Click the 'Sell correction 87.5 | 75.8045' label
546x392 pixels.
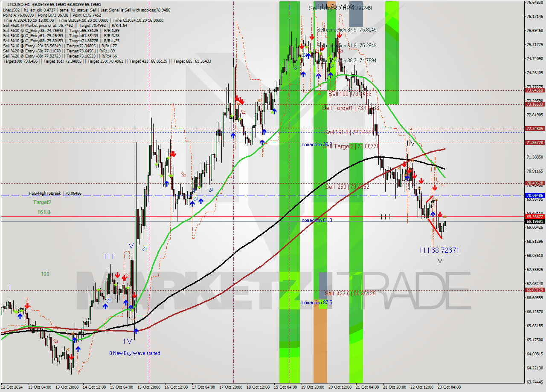(347, 30)
